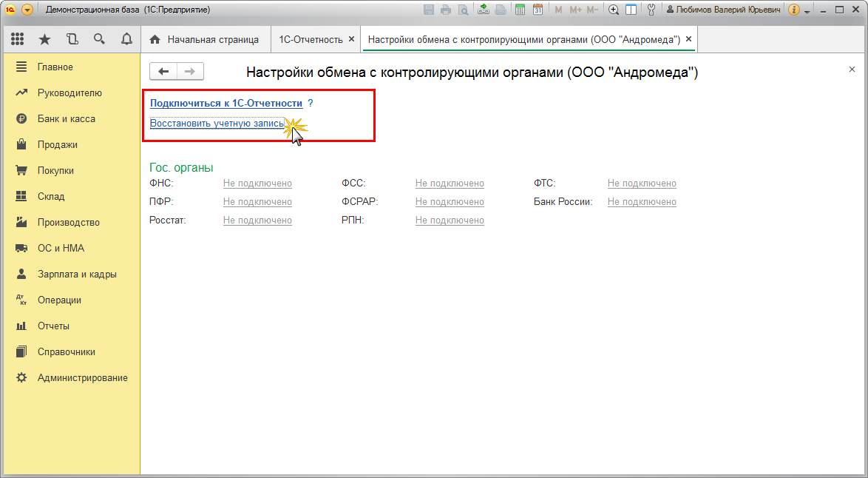
Task: Close the form with the X at right
Action: tap(852, 70)
